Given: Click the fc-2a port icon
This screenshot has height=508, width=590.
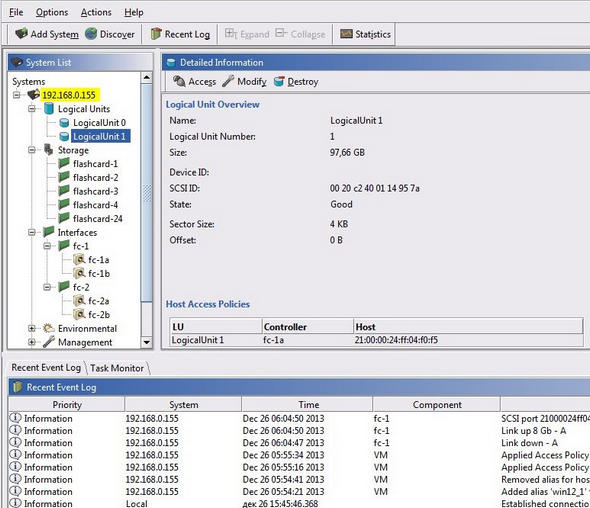Looking at the screenshot, I should coord(79,300).
